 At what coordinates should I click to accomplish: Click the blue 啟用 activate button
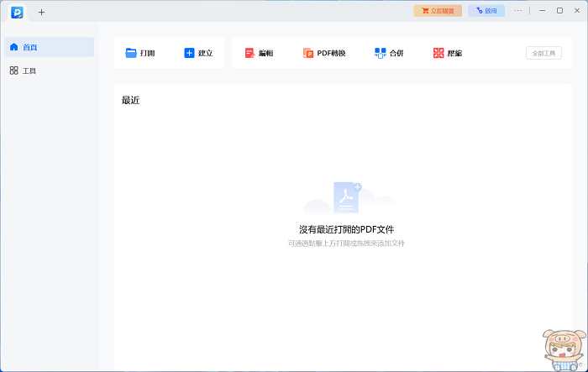point(486,11)
